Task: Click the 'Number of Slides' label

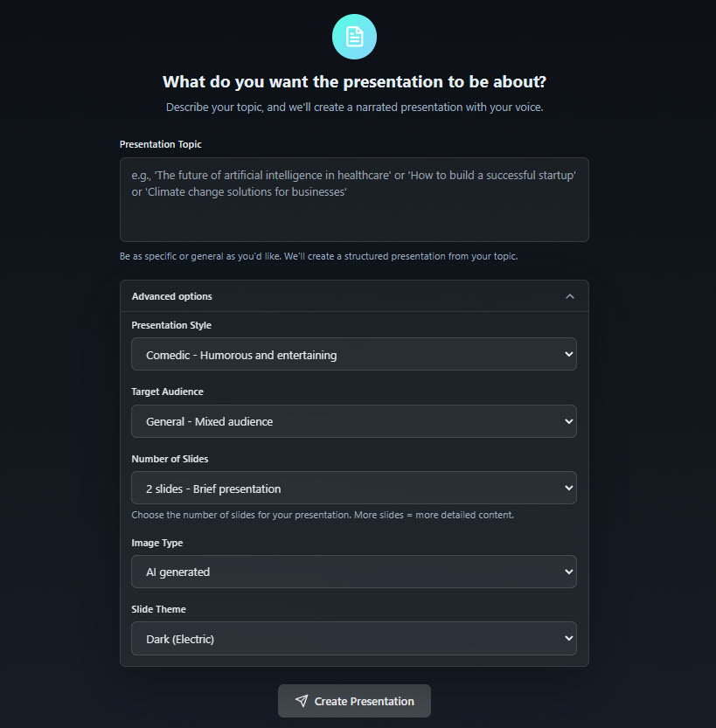Action: [170, 459]
